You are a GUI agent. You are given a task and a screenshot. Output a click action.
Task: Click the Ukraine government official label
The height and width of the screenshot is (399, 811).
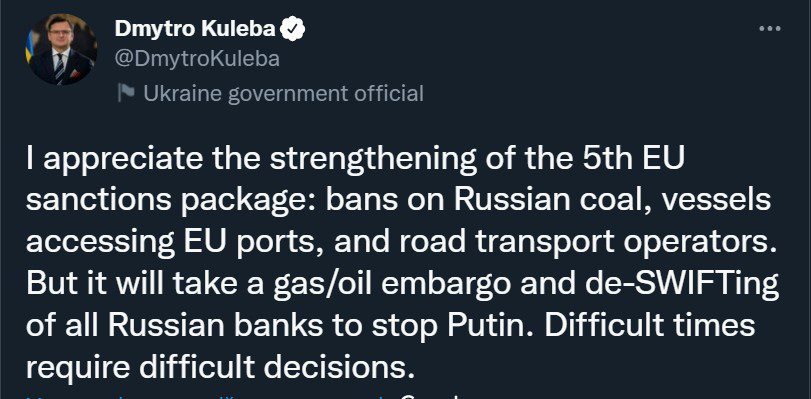click(x=283, y=94)
